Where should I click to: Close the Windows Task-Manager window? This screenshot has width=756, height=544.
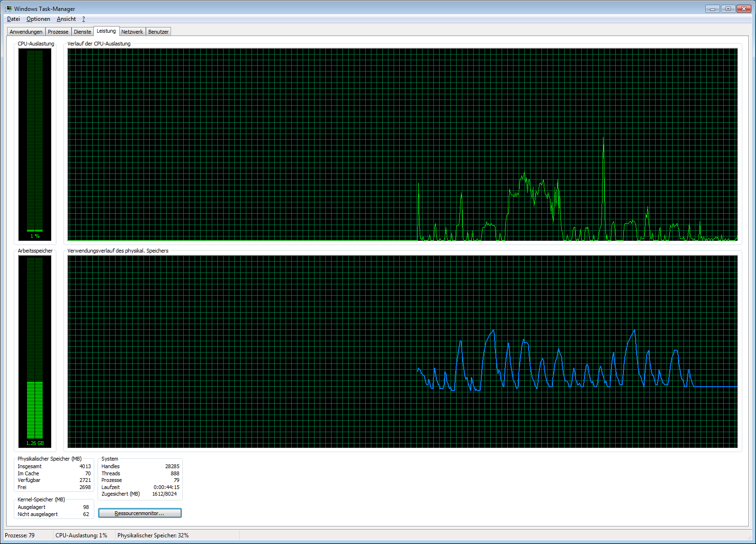[x=744, y=9]
